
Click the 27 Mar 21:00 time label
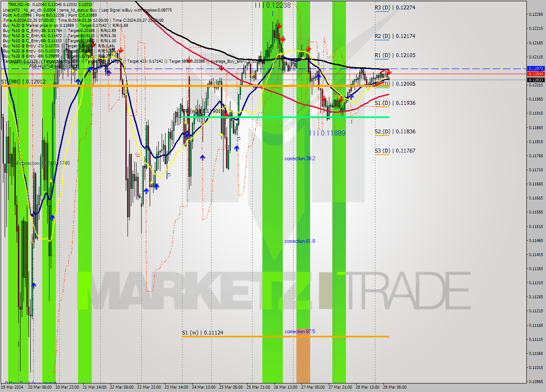(x=340, y=387)
